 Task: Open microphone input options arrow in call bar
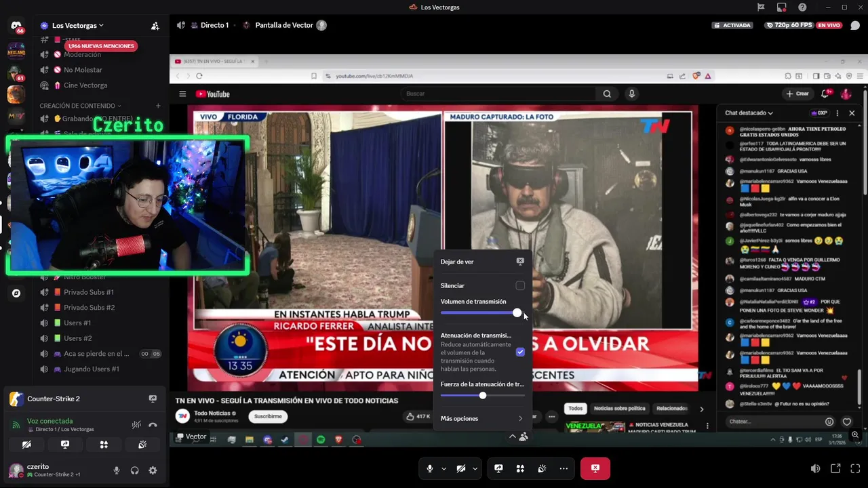click(443, 468)
